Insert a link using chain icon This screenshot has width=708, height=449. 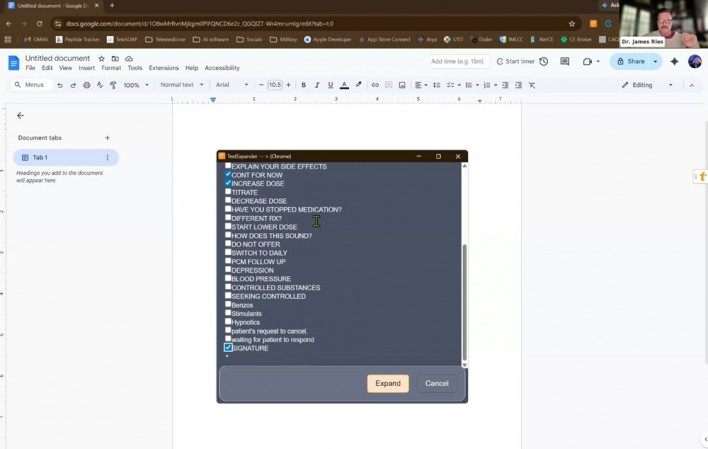pyautogui.click(x=375, y=85)
